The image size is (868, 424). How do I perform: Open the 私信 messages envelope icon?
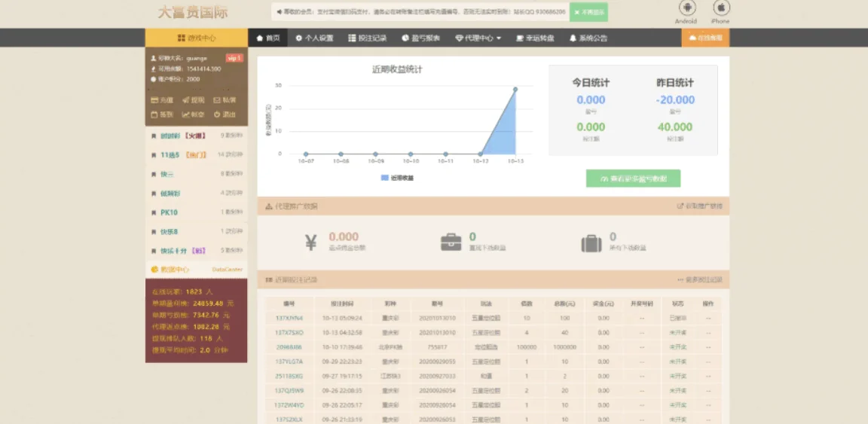point(217,100)
